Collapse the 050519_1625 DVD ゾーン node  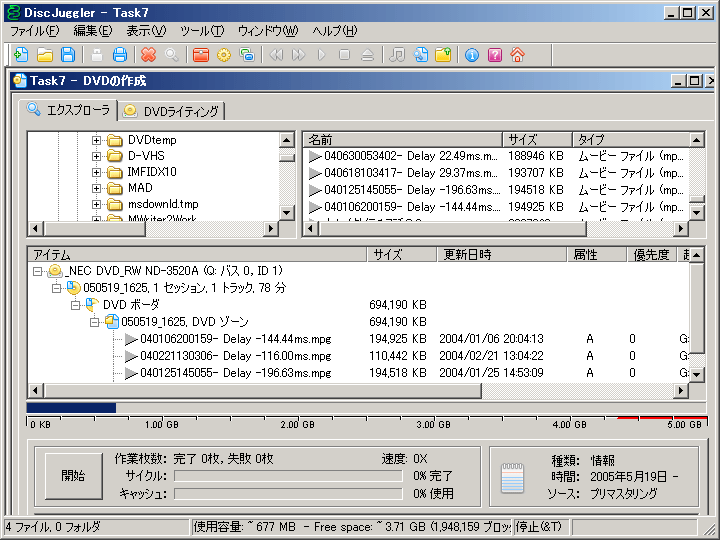95,322
